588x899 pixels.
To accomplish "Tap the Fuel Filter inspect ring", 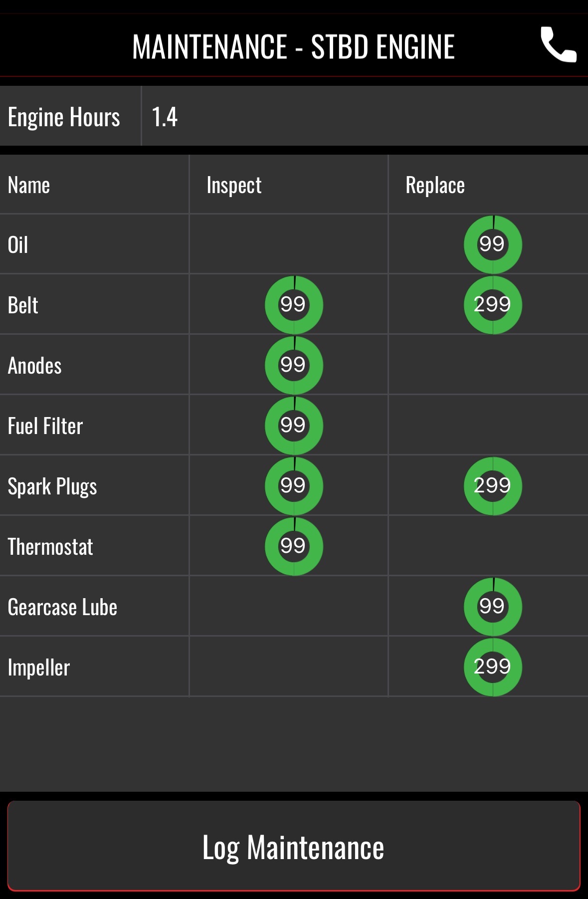I will click(294, 426).
